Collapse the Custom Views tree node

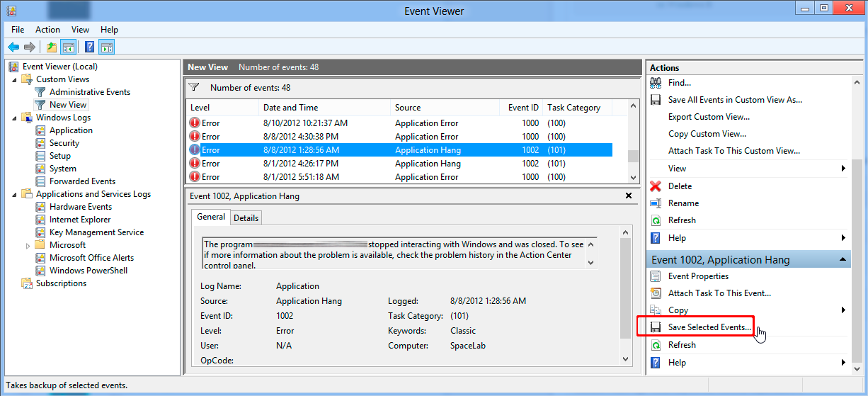click(13, 79)
